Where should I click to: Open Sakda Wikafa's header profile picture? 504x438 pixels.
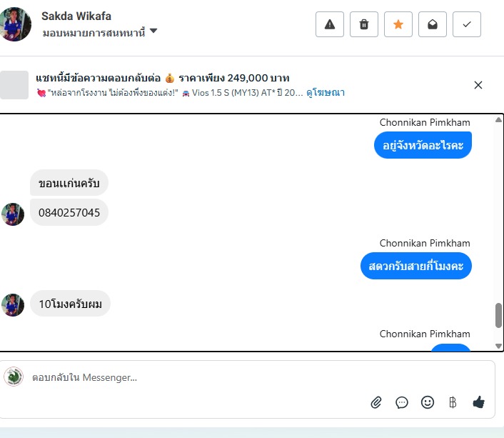[x=16, y=24]
